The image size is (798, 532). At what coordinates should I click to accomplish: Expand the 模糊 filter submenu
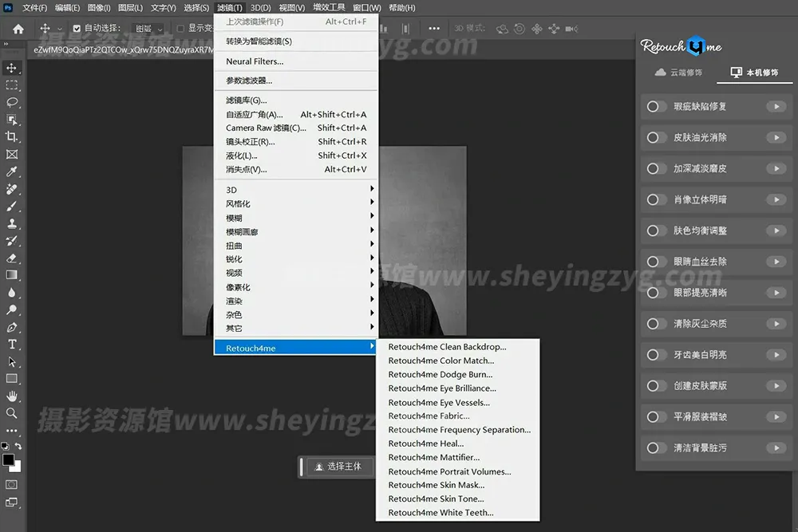(x=296, y=218)
